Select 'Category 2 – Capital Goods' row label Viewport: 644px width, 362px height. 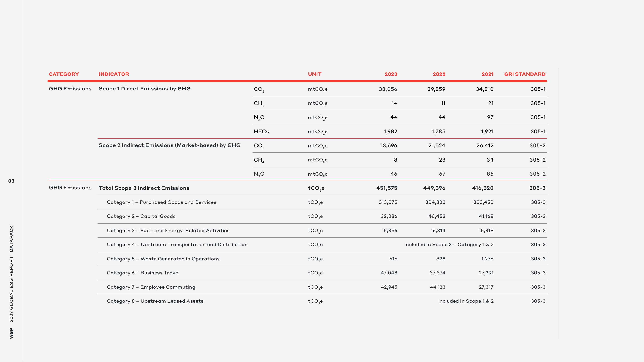[x=141, y=216]
